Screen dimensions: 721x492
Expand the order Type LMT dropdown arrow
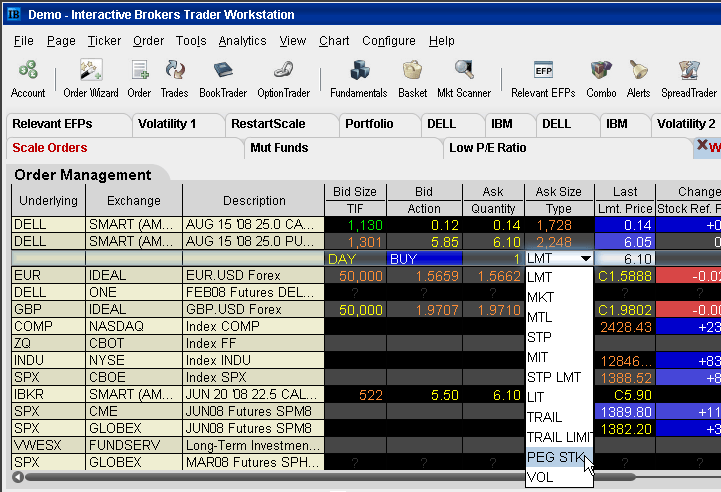pyautogui.click(x=585, y=258)
